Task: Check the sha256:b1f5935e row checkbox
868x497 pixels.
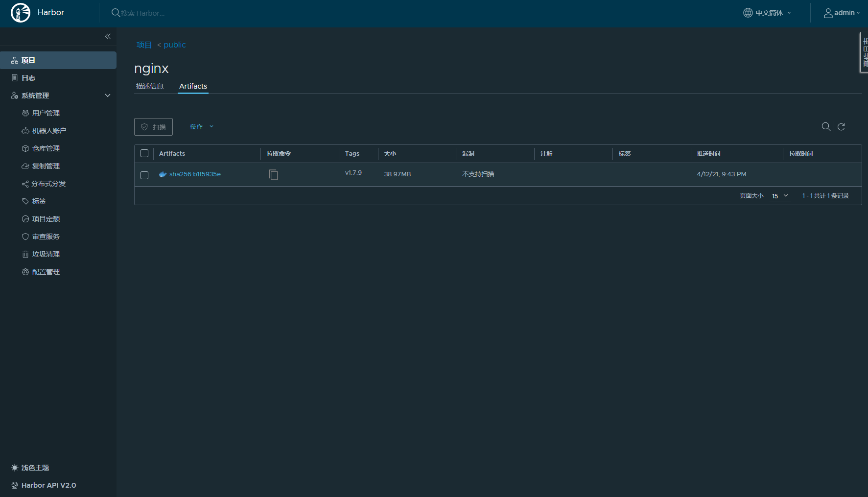Action: [x=144, y=175]
